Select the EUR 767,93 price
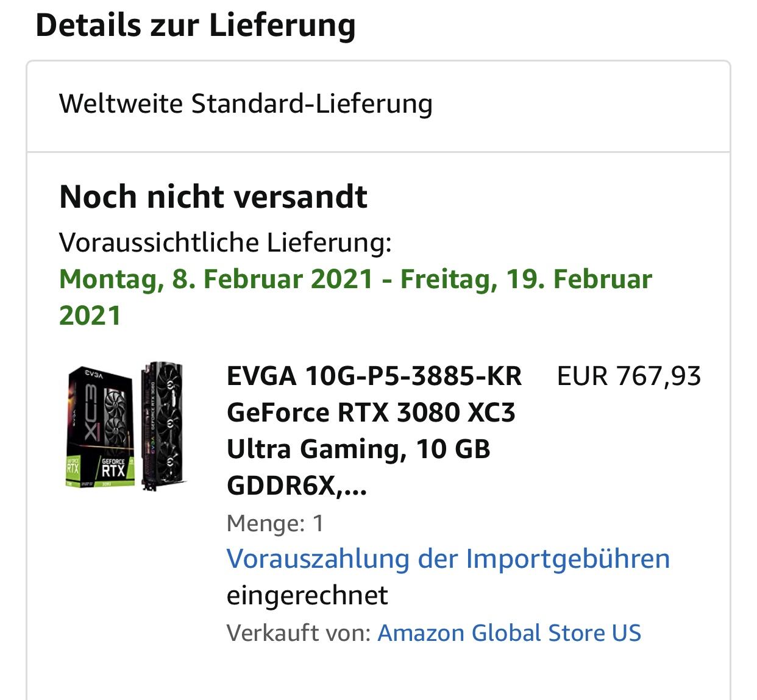This screenshot has height=700, width=757. pyautogui.click(x=629, y=376)
